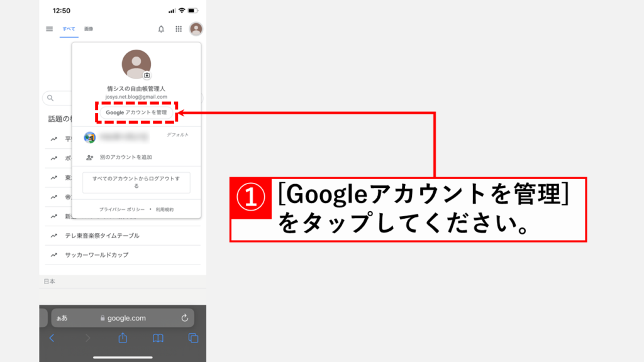Open the プライバシー ポリシー link
The width and height of the screenshot is (644, 362).
(121, 209)
